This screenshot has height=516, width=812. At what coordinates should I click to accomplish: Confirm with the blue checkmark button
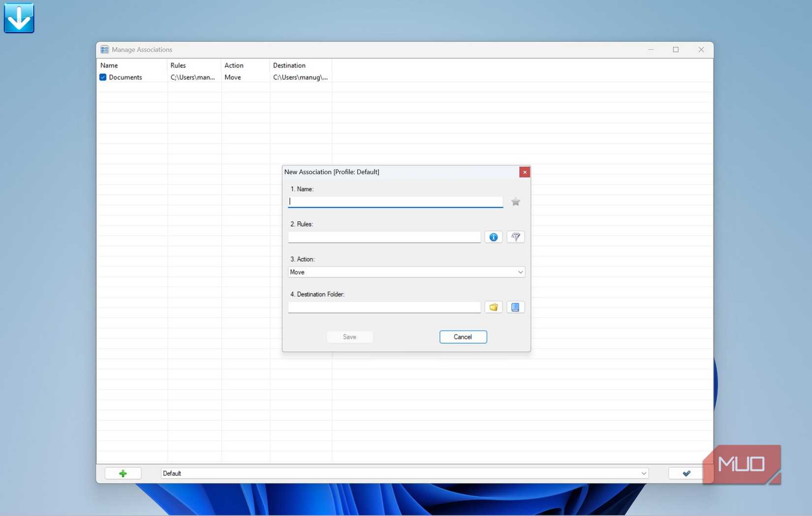(687, 473)
